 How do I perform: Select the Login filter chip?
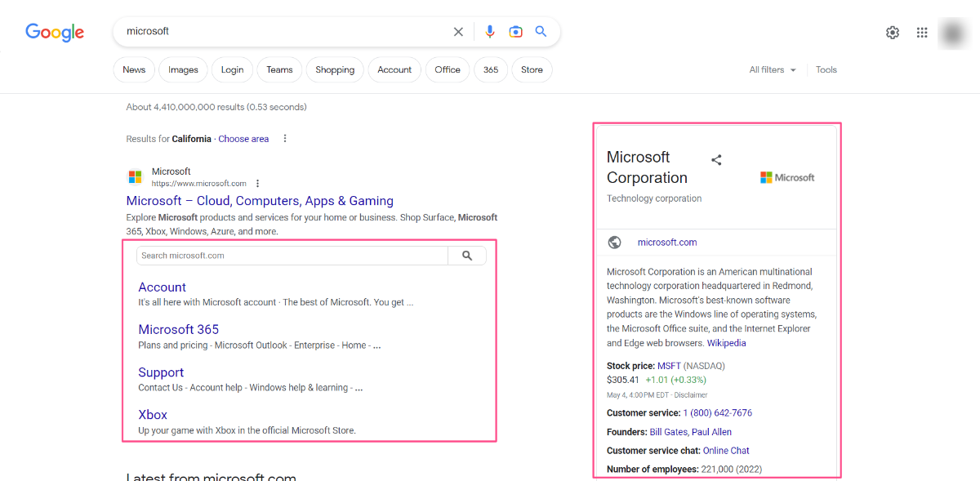click(x=233, y=70)
